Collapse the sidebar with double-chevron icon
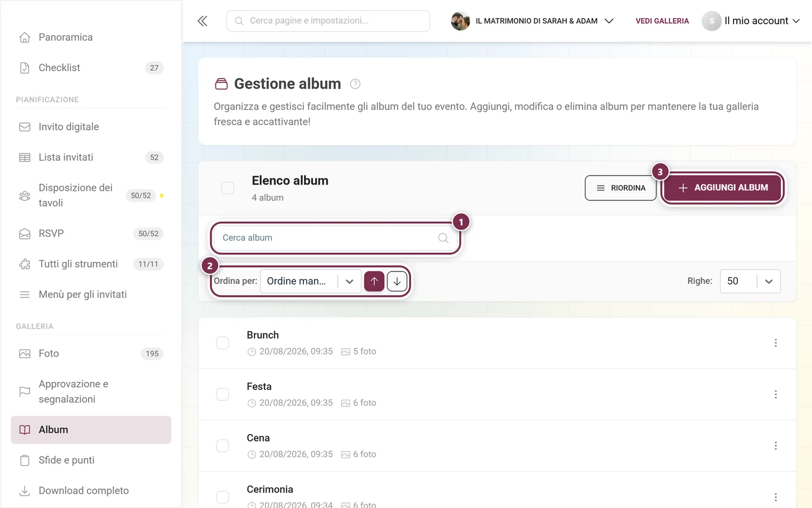The image size is (812, 508). coord(202,21)
